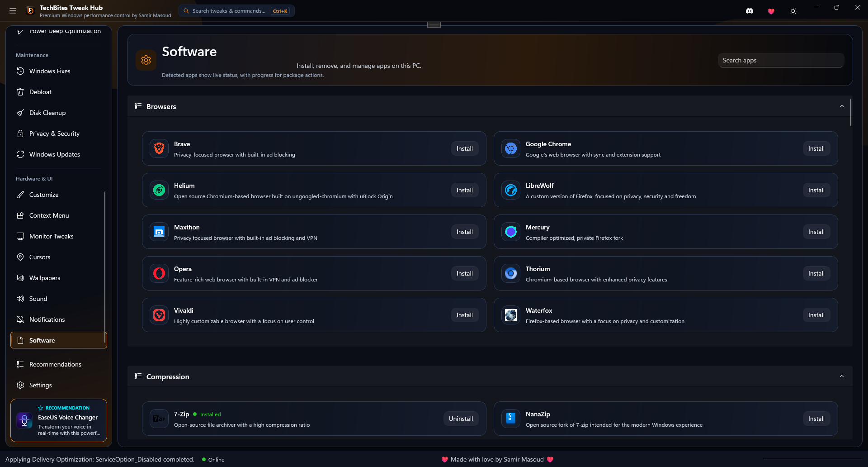Install Opera

pos(465,273)
